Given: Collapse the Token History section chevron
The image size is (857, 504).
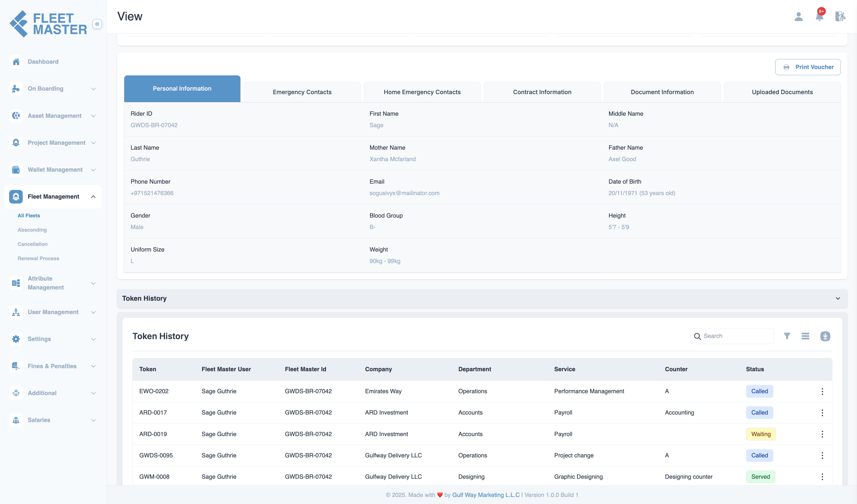Looking at the screenshot, I should pos(838,298).
